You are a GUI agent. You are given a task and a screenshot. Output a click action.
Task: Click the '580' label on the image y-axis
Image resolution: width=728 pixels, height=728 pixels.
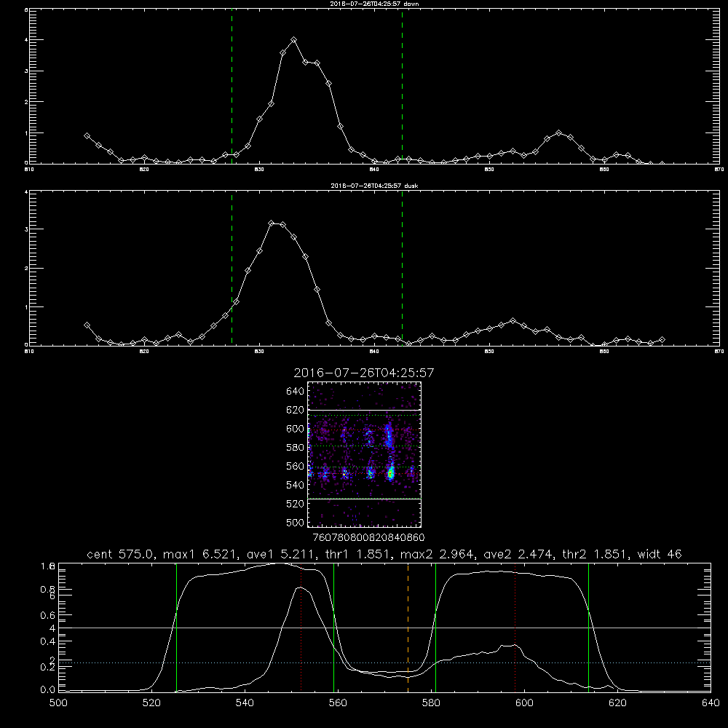296,447
